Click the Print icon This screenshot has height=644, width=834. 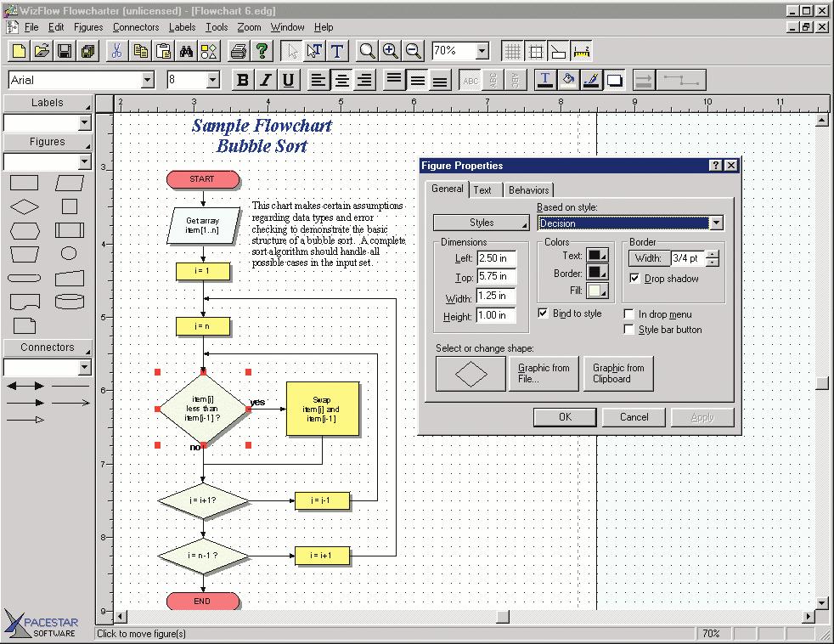[239, 51]
